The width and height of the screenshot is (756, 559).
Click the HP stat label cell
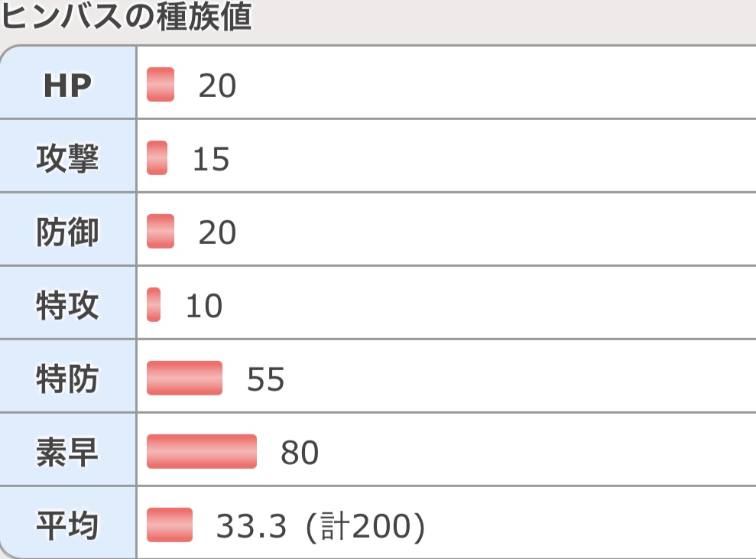click(x=68, y=83)
